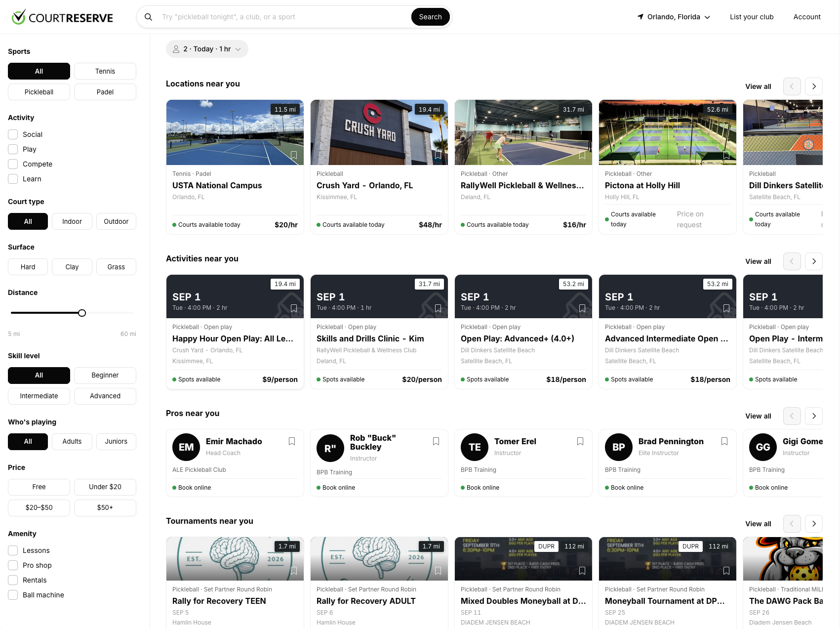Go to previous Locations near you
Image resolution: width=840 pixels, height=629 pixels.
pos(792,86)
